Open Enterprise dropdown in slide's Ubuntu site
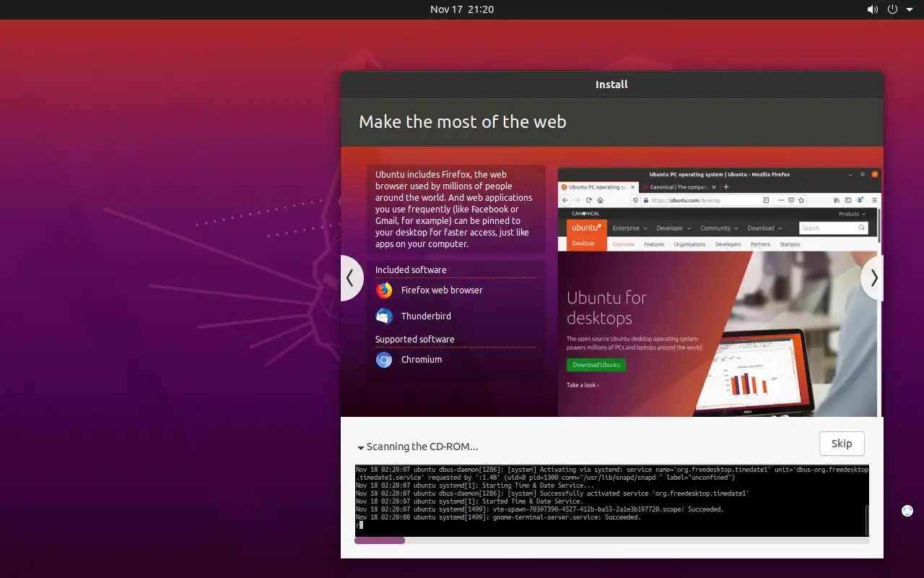The image size is (924, 578). pos(629,228)
